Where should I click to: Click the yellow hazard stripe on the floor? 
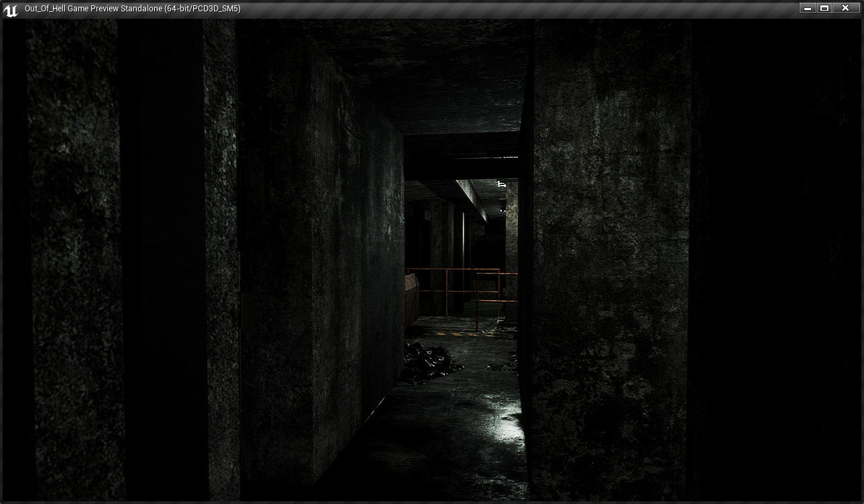coord(451,332)
